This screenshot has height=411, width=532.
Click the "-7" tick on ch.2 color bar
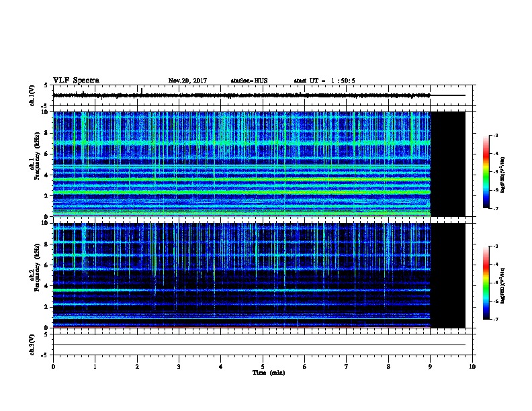(495, 320)
